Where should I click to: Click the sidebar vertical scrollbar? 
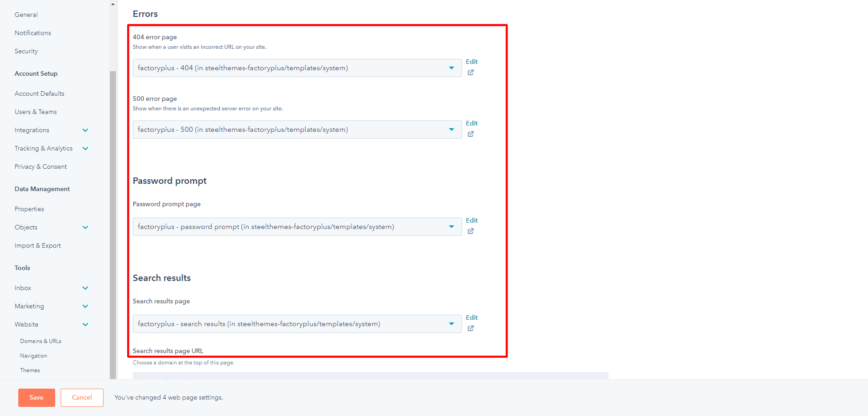point(113,224)
